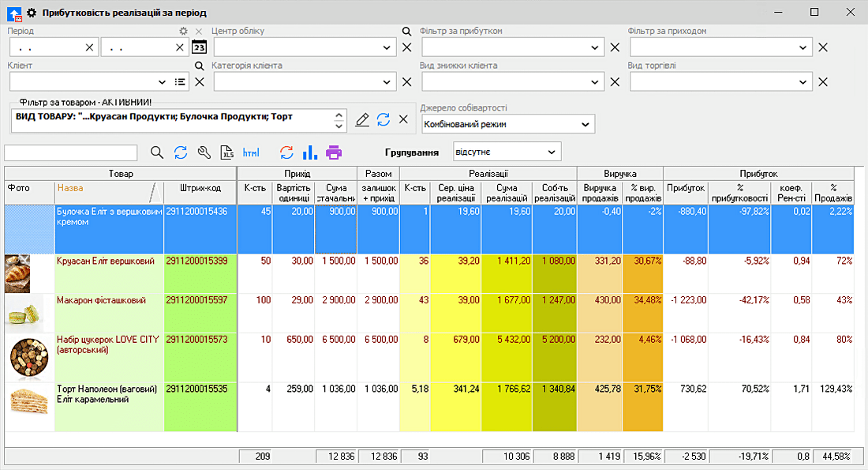
Task: Open the client list selection icon
Action: 180,81
